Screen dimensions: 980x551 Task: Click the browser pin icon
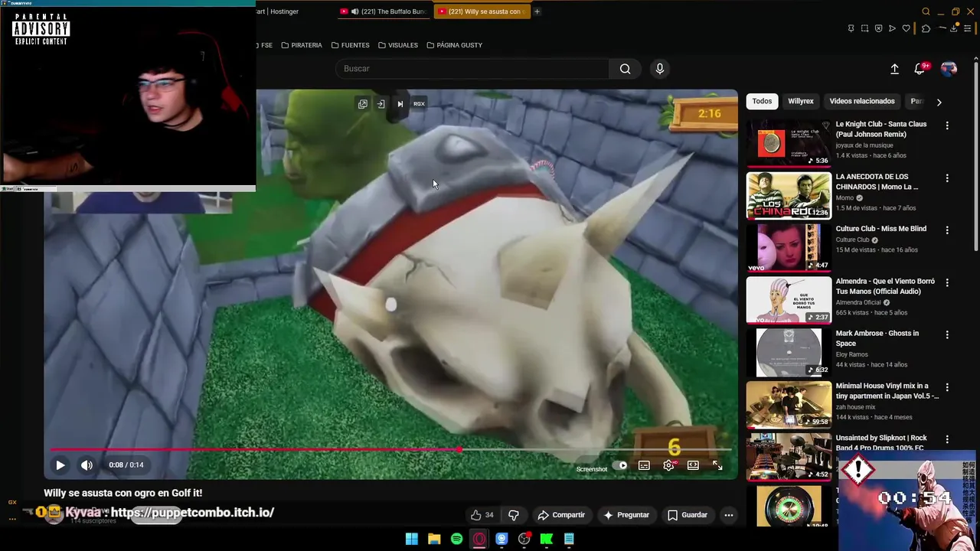851,28
